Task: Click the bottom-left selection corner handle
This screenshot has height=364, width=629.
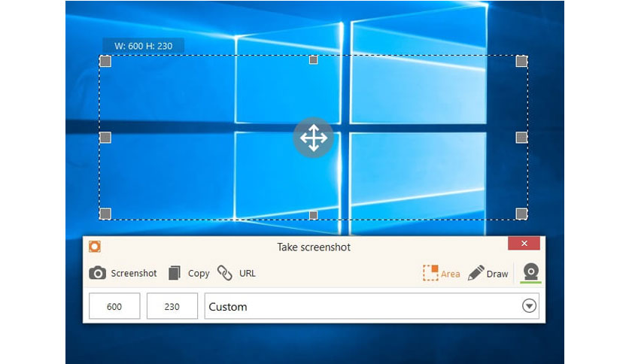Action: click(x=105, y=214)
